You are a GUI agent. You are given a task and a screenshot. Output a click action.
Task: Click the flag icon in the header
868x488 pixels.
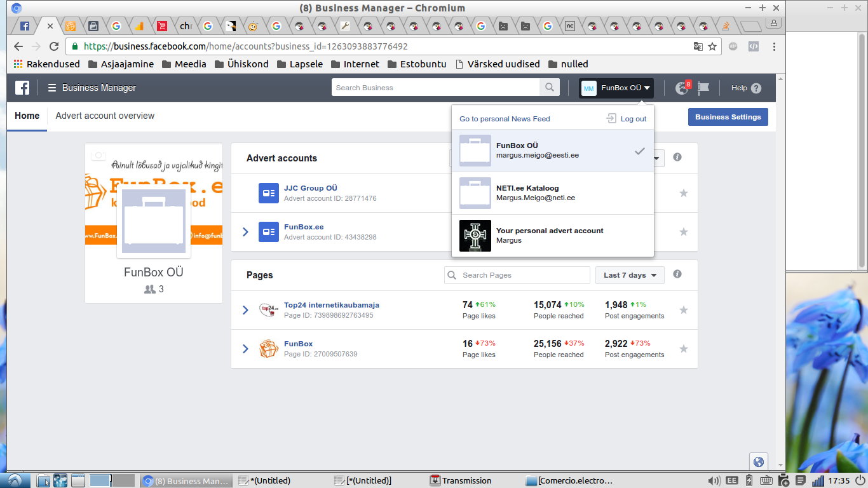tap(703, 88)
